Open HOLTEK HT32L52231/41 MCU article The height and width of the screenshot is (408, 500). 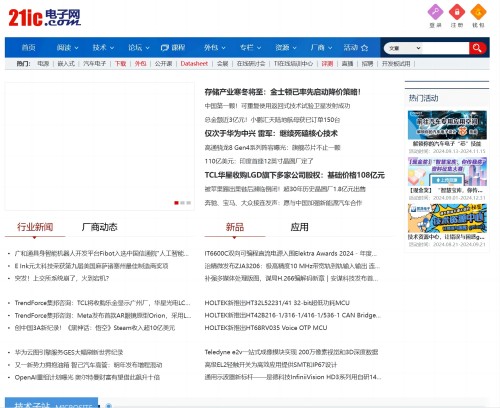277,303
